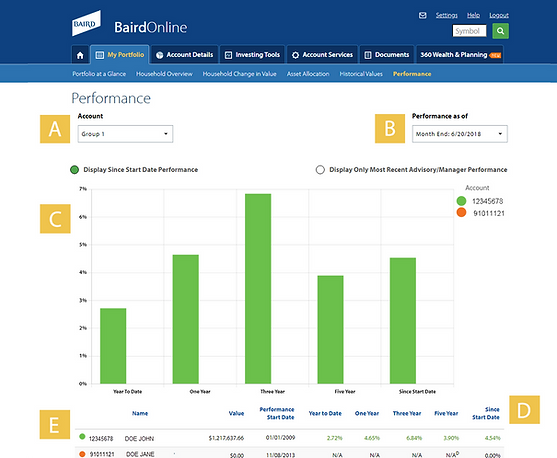Screen dimensions: 557x458
Task: Open the mail envelope icon in header
Action: [x=422, y=15]
